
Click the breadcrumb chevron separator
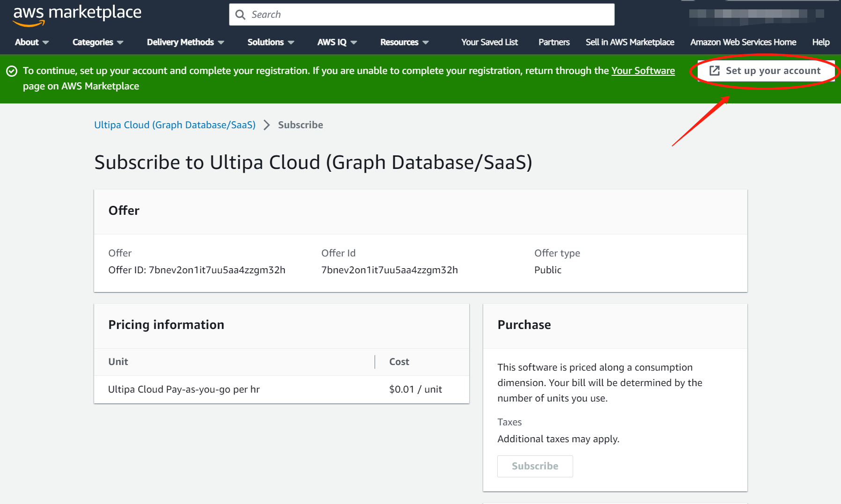click(x=267, y=125)
